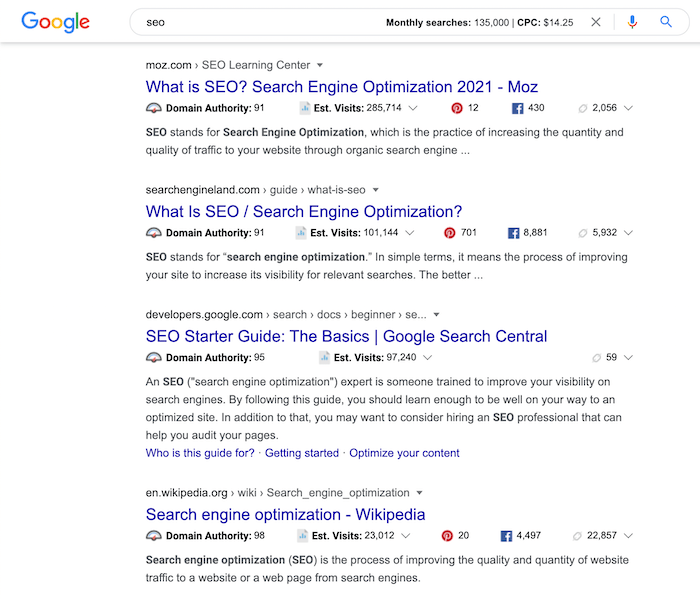This screenshot has height=599, width=700.
Task: Open 'SEO Starter Guide: The Basics' result
Action: tap(346, 336)
